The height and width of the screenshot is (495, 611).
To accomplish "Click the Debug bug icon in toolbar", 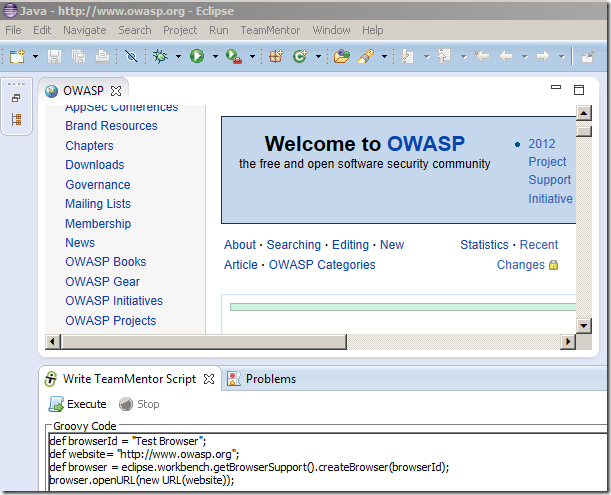I will pos(160,57).
